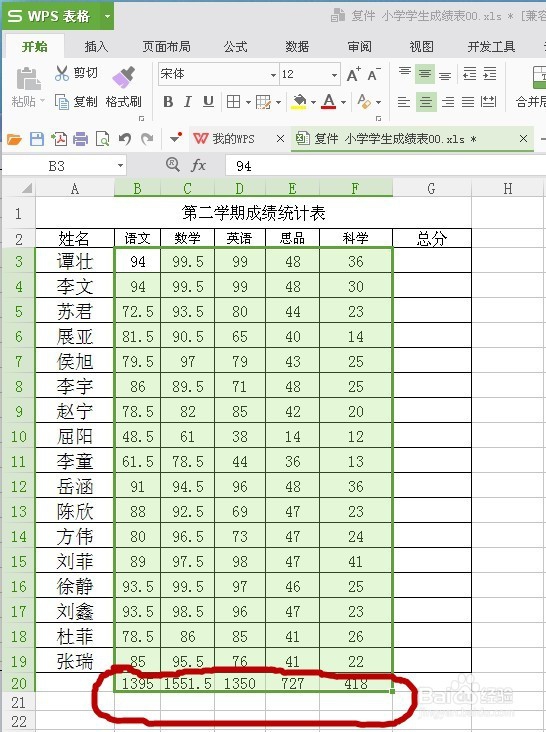The height and width of the screenshot is (732, 546).
Task: Switch to the 数据 ribbon tab
Action: tap(297, 47)
